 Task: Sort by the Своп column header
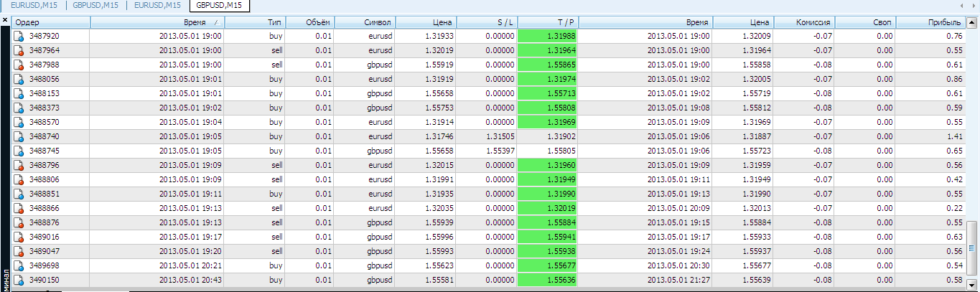coord(866,23)
